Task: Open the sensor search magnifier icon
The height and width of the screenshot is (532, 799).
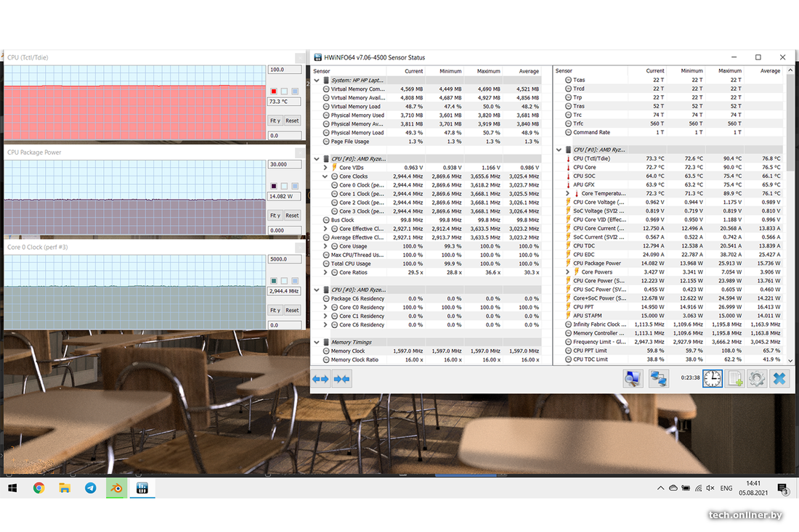Action: tap(633, 378)
